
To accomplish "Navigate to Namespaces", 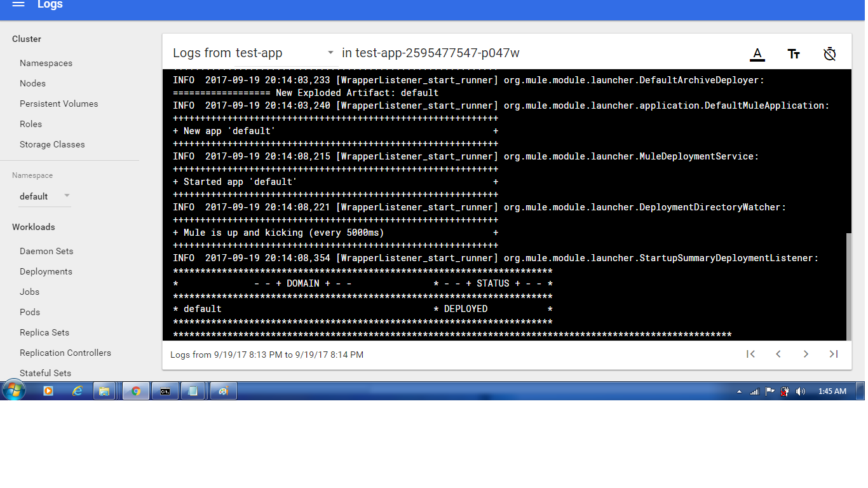I will coord(46,63).
